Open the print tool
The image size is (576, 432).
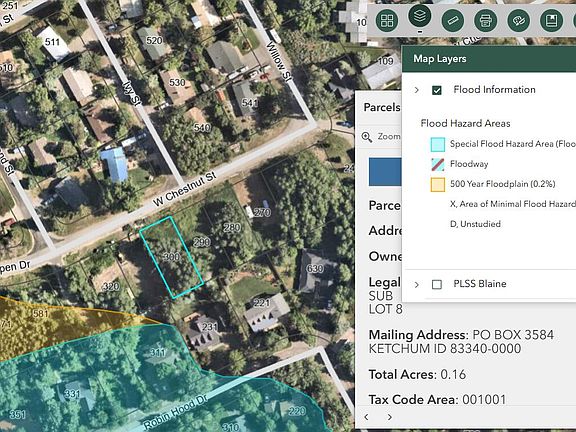pyautogui.click(x=486, y=20)
